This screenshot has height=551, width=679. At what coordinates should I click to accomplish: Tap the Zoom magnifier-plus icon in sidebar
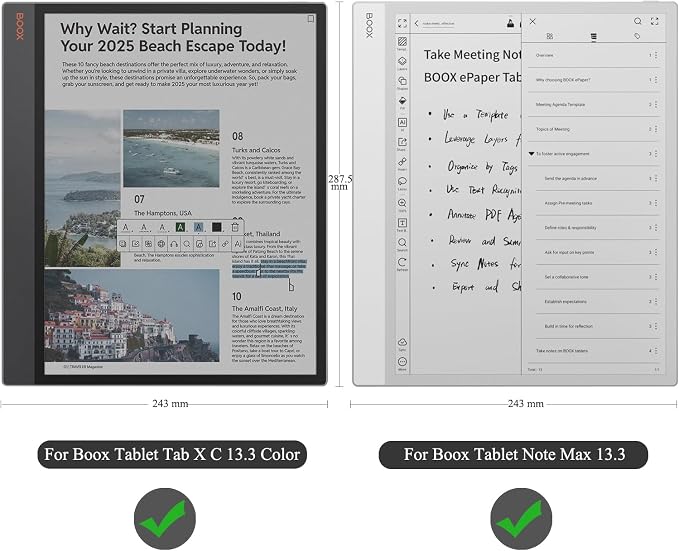click(402, 204)
